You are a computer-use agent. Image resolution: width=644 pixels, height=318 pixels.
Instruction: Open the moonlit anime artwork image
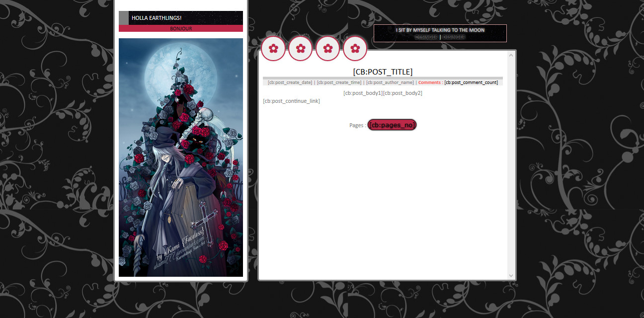181,158
